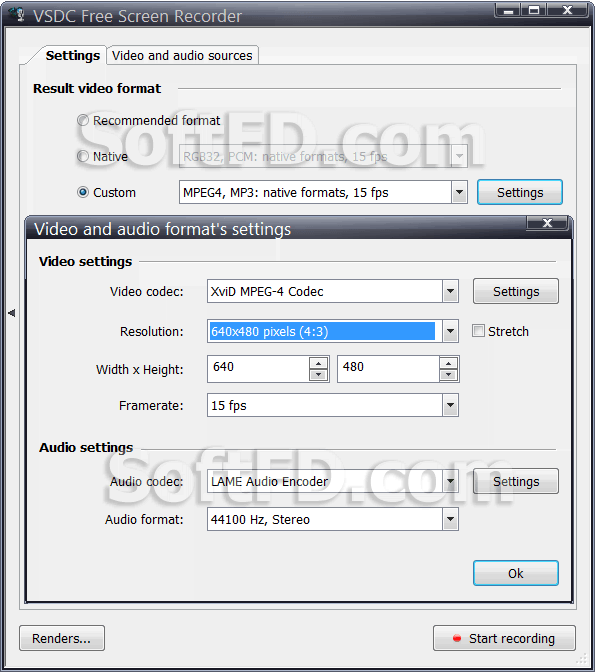Select the Native format radio button
This screenshot has height=672, width=595.
tap(83, 156)
